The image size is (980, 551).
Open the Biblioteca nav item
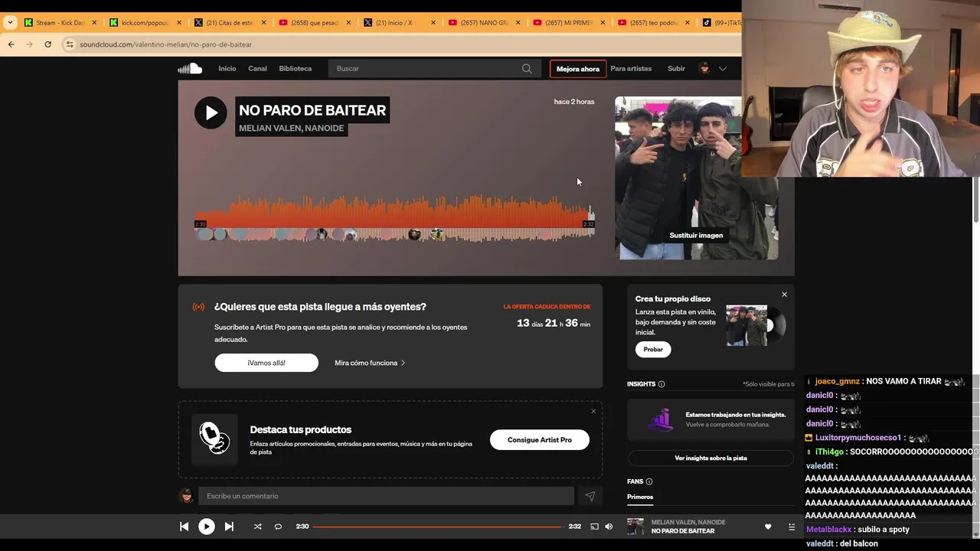click(296, 69)
